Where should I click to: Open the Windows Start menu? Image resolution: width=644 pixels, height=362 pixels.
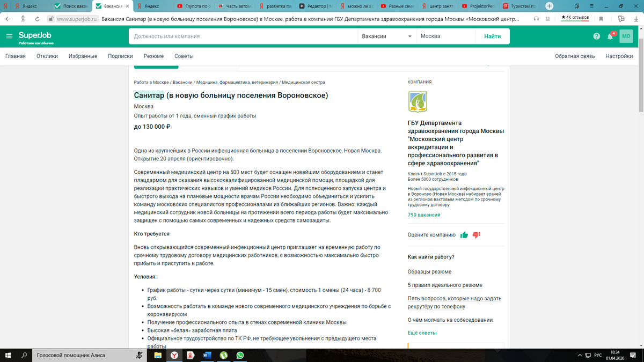pos(9,355)
